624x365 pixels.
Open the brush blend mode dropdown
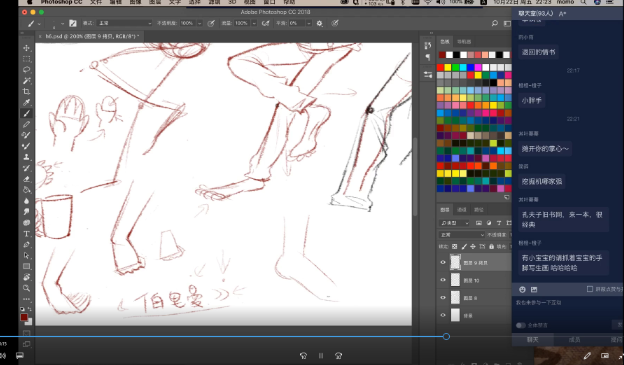pyautogui.click(x=124, y=23)
